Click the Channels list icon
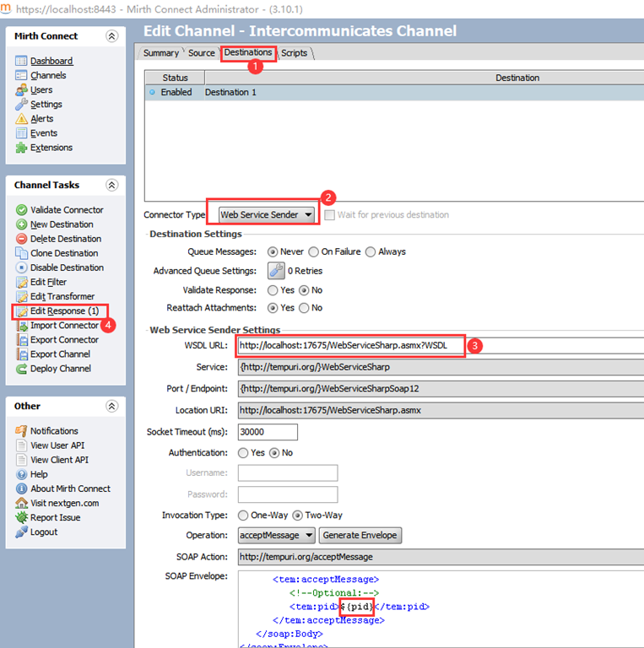Viewport: 644px width, 648px height. (x=21, y=75)
